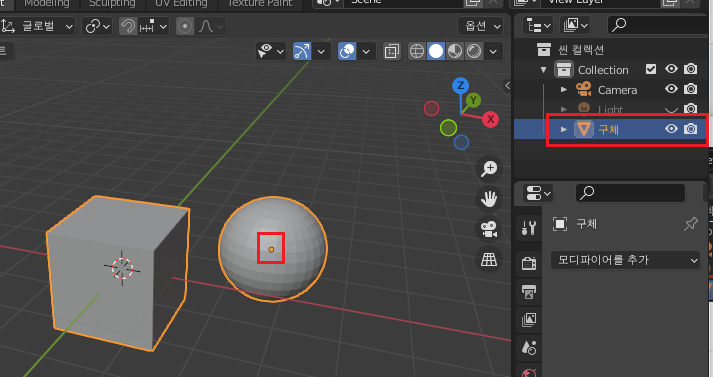713x377 pixels.
Task: Switch to material preview shading
Action: pyautogui.click(x=455, y=51)
